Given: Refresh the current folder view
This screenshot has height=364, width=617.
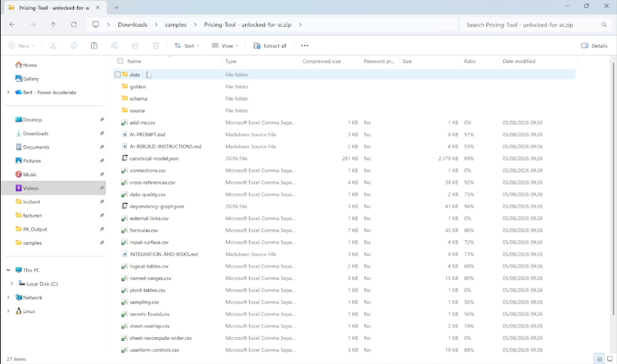Looking at the screenshot, I should (74, 25).
